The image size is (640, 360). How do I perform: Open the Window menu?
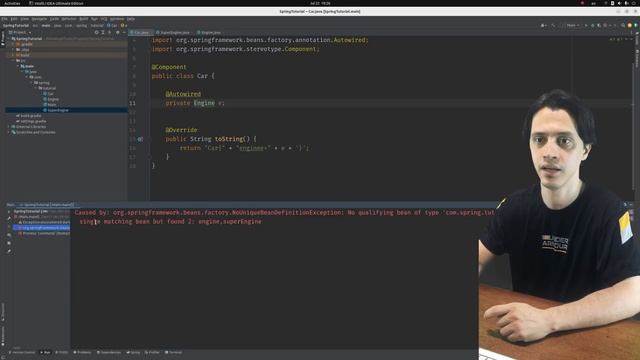coord(117,19)
